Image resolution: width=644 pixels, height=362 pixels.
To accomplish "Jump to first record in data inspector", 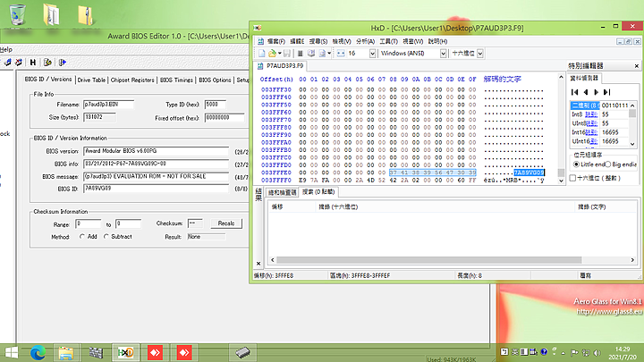I will point(575,92).
